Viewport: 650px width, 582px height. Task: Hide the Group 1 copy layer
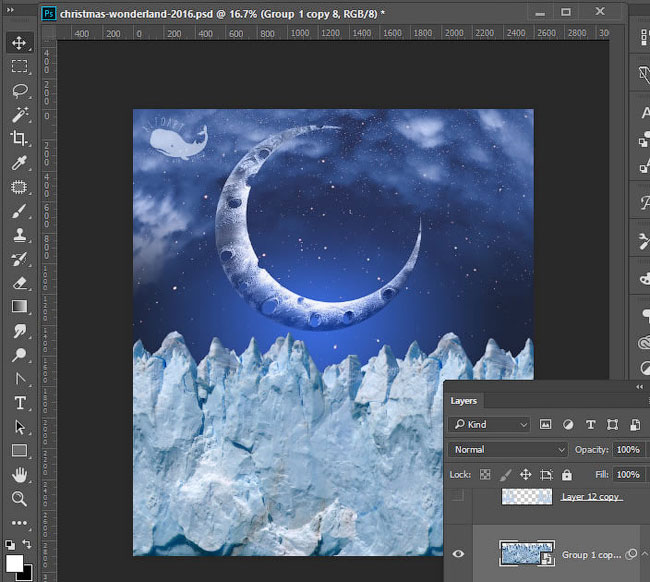coord(459,553)
